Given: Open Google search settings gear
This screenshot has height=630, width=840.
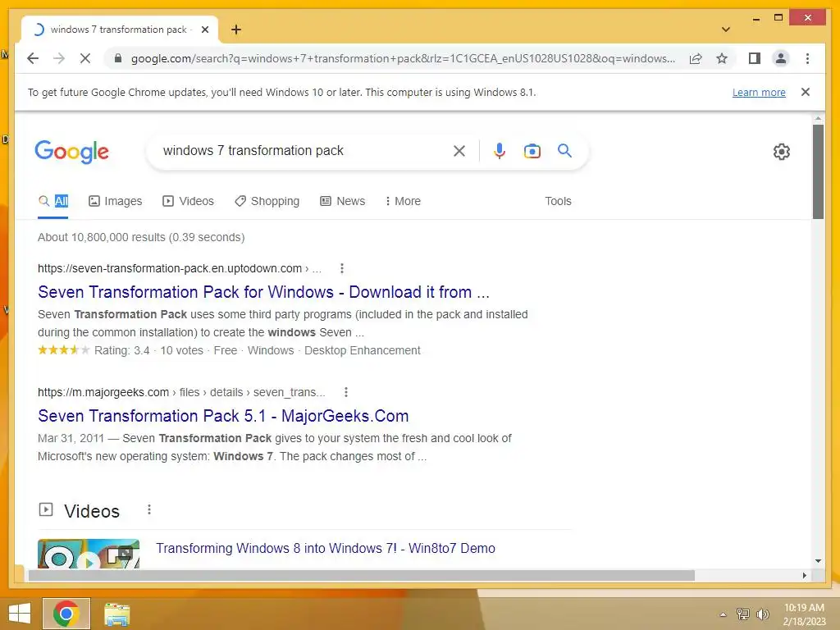Looking at the screenshot, I should 782,152.
